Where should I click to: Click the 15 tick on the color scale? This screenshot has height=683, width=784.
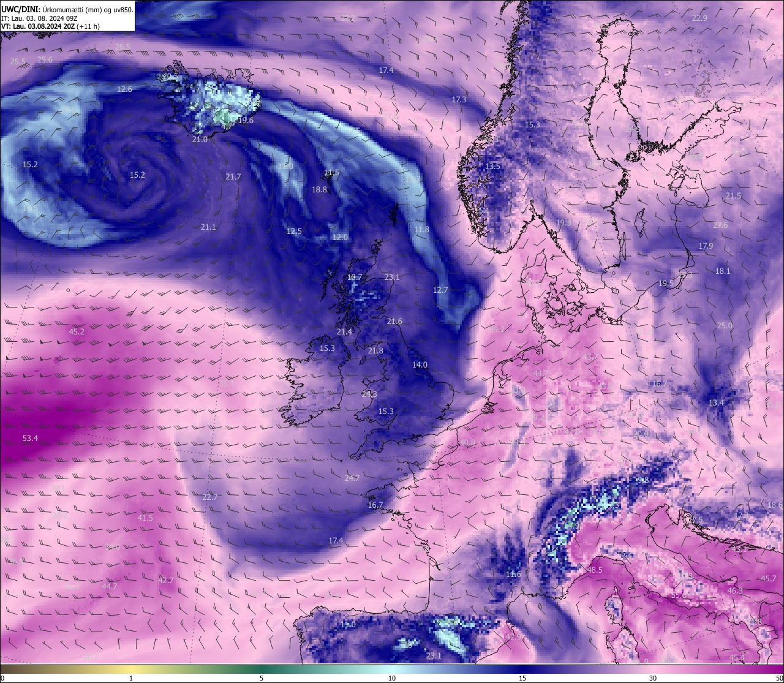pos(522,678)
